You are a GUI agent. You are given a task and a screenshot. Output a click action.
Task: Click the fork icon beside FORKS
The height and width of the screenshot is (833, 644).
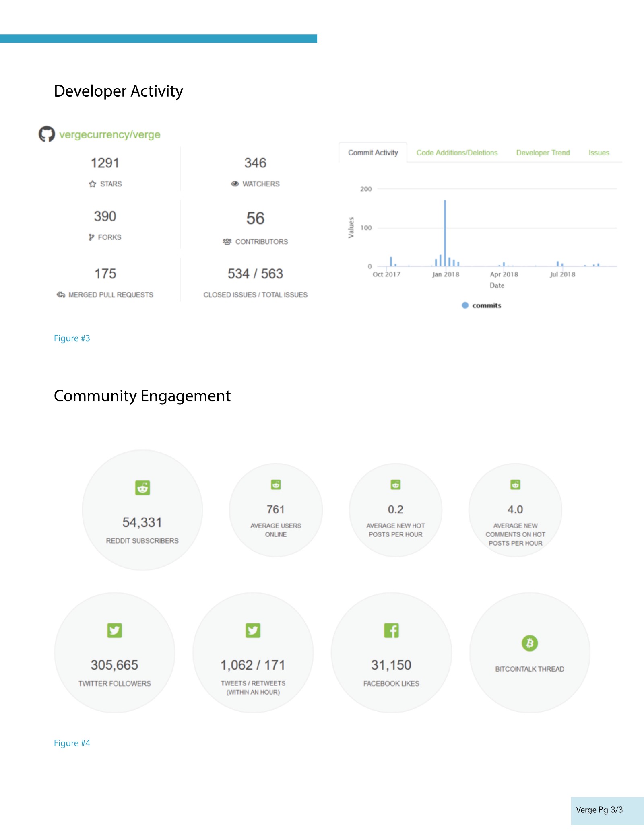pyautogui.click(x=91, y=237)
